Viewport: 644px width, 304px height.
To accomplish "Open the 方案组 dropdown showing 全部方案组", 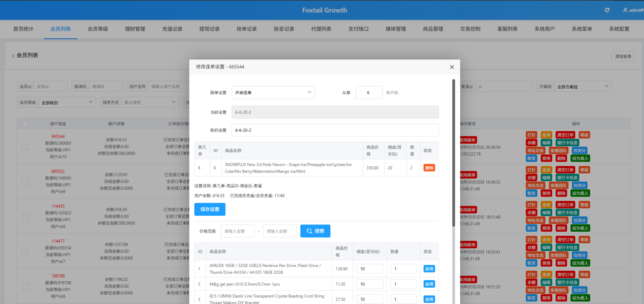I will click(583, 87).
